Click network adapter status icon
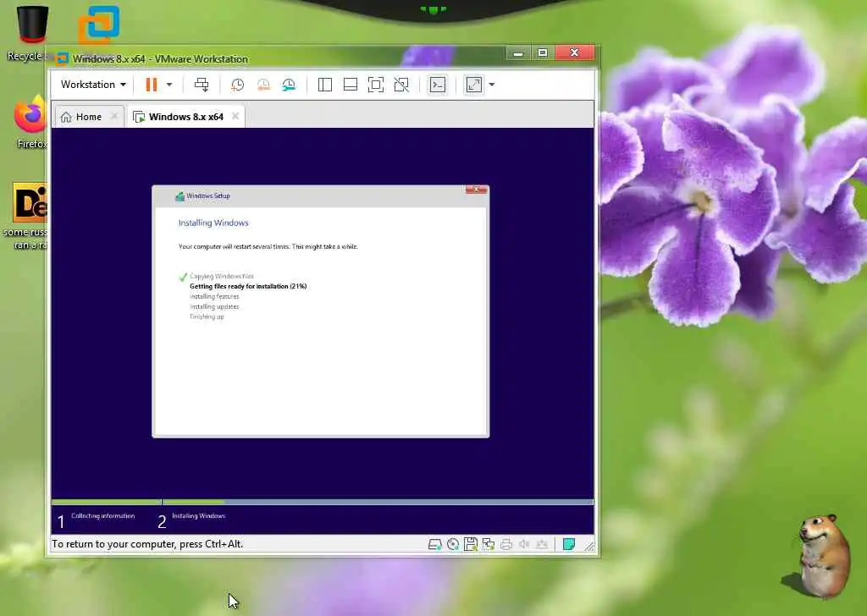Viewport: 867px width, 616px height. point(489,545)
